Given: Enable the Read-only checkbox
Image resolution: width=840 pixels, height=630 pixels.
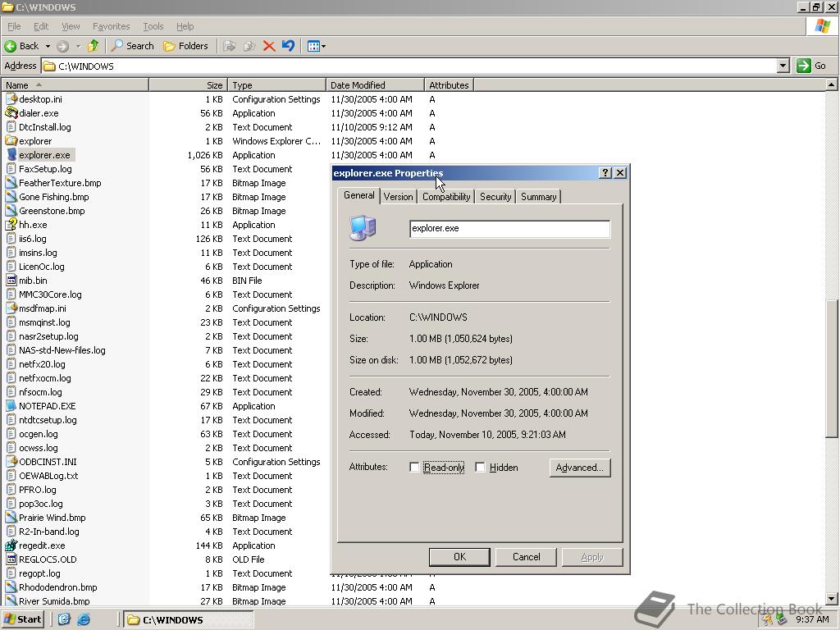Looking at the screenshot, I should pyautogui.click(x=414, y=467).
